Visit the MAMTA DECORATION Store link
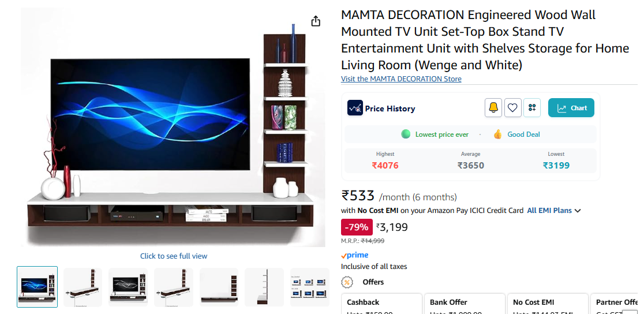This screenshot has width=644, height=314. coord(401,79)
